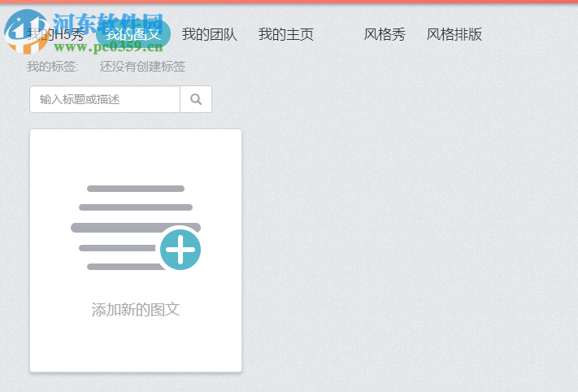Go to the 我的主页 tab
The width and height of the screenshot is (578, 392).
pos(285,34)
